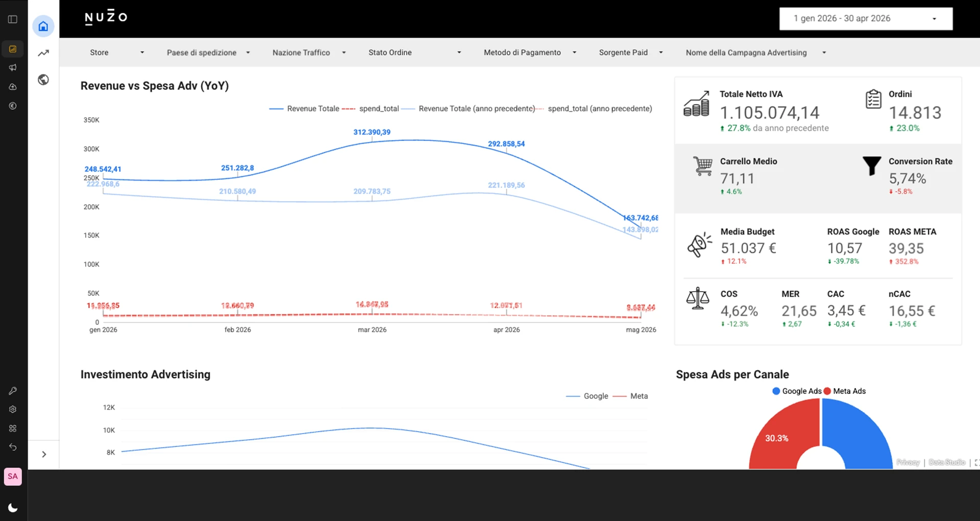This screenshot has width=980, height=521.
Task: Toggle Revenue Totale legend series
Action: 304,109
